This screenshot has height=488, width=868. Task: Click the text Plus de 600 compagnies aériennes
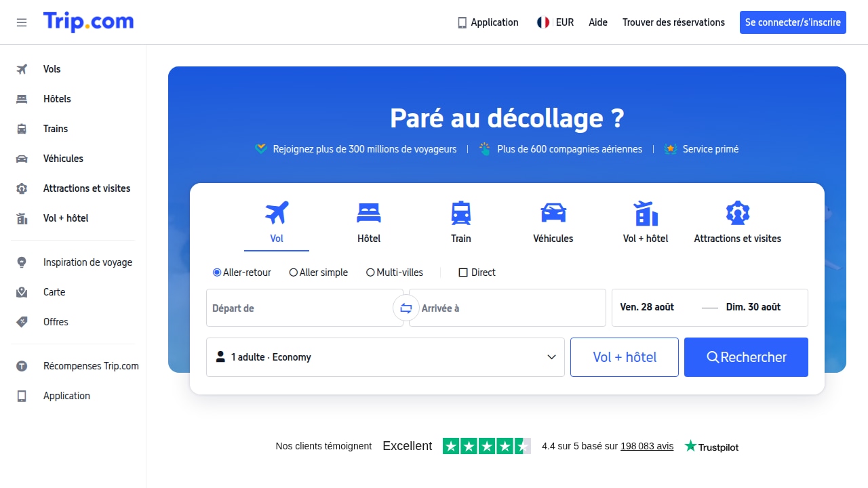tap(570, 149)
